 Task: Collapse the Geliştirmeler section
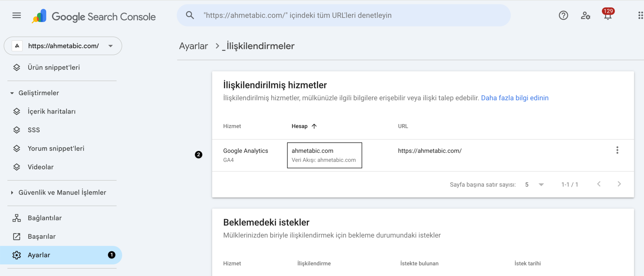coord(12,93)
